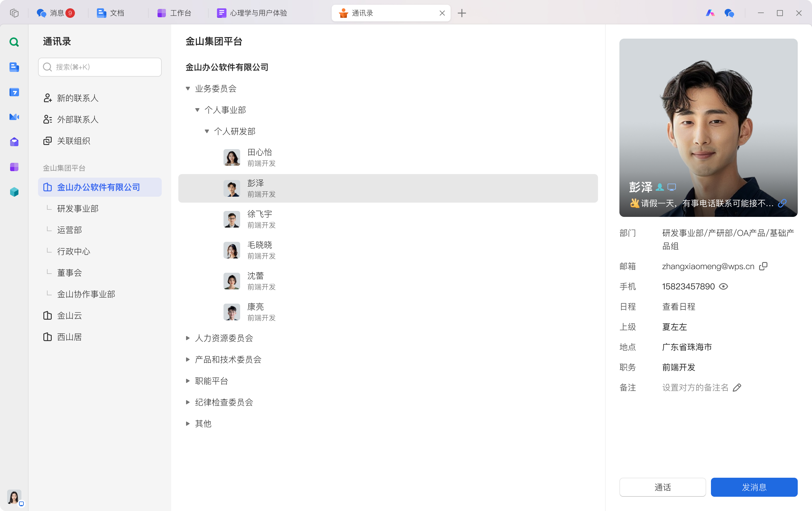This screenshot has height=511, width=812.
Task: Click the 通话 button
Action: (x=662, y=487)
